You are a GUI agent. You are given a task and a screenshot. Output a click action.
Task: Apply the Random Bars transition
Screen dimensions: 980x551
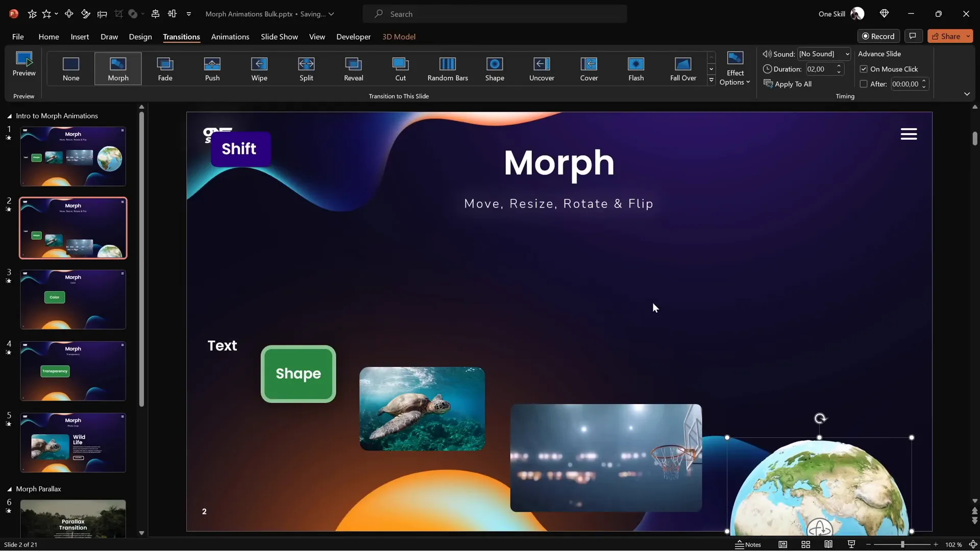click(x=448, y=68)
